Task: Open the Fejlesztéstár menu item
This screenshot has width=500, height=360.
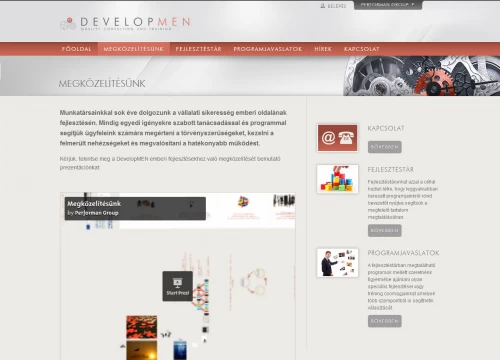Action: [x=198, y=49]
